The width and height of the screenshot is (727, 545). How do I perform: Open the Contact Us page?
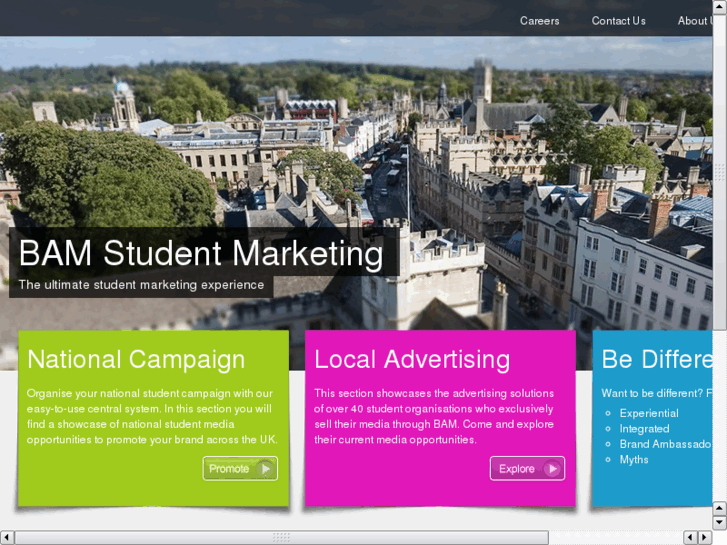[618, 21]
